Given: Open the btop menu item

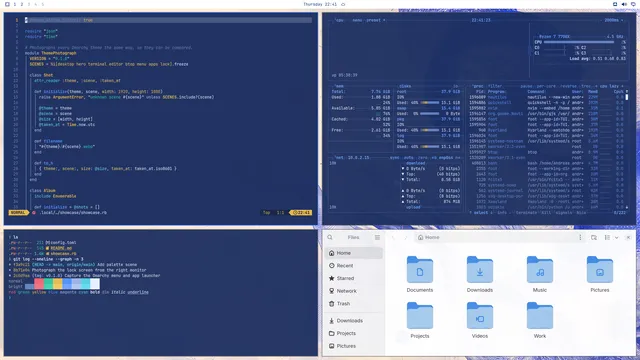Looking at the screenshot, I should [x=357, y=20].
